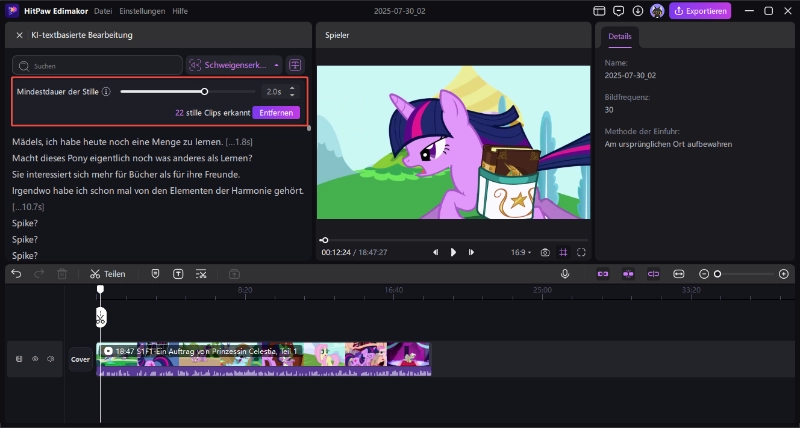Mute the track with speaker icon

[50, 359]
